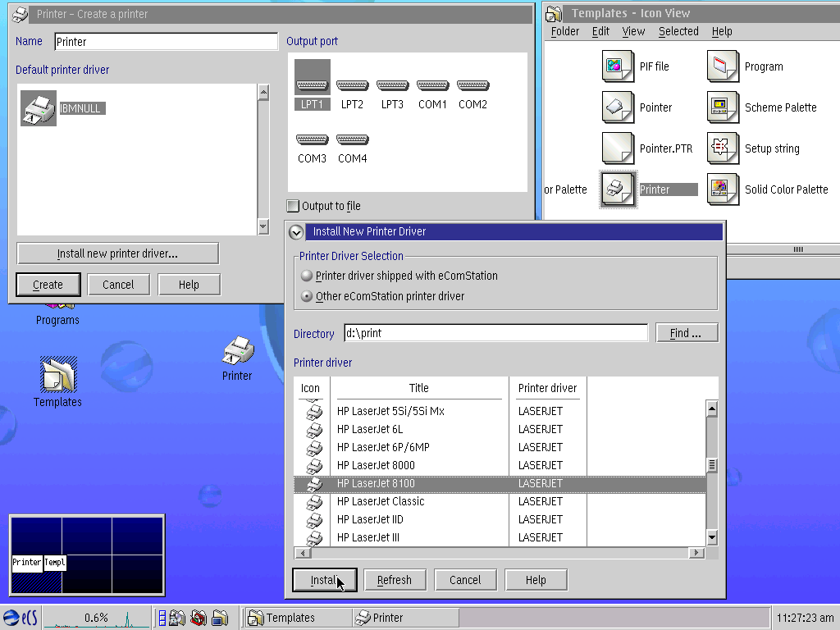Select HP LaserJet 6L row
Viewport: 840px width, 630px height.
click(500, 430)
